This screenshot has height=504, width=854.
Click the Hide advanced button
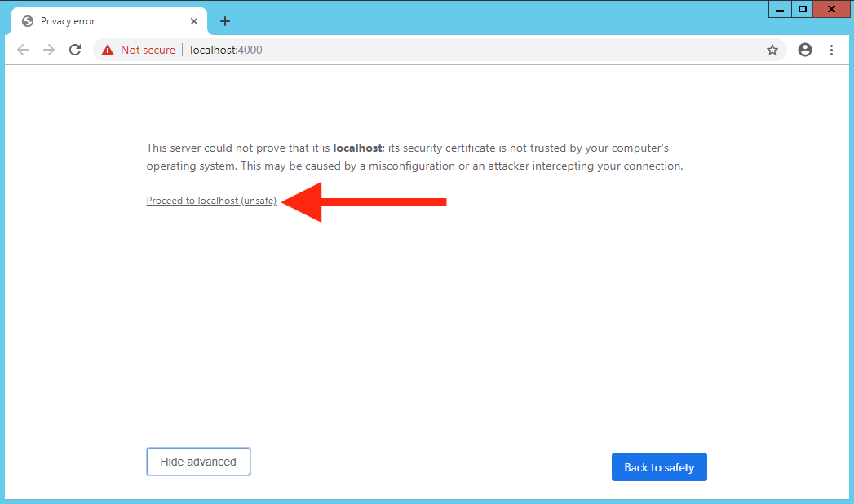198,462
